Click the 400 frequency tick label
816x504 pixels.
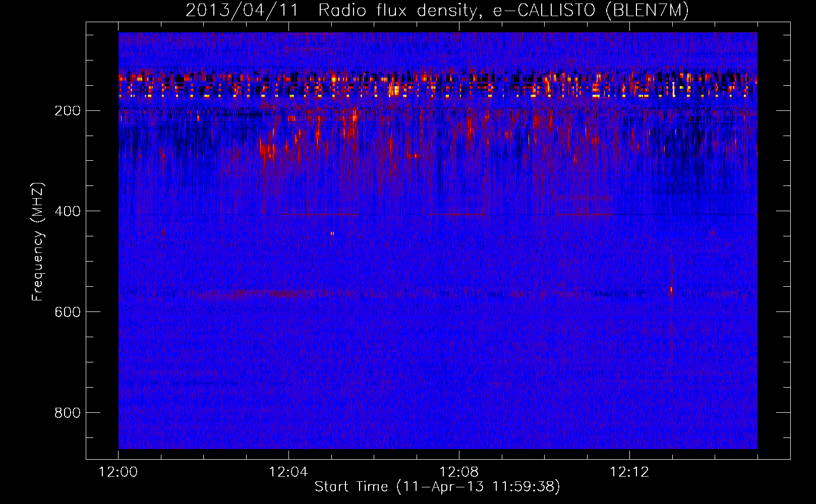click(x=68, y=212)
